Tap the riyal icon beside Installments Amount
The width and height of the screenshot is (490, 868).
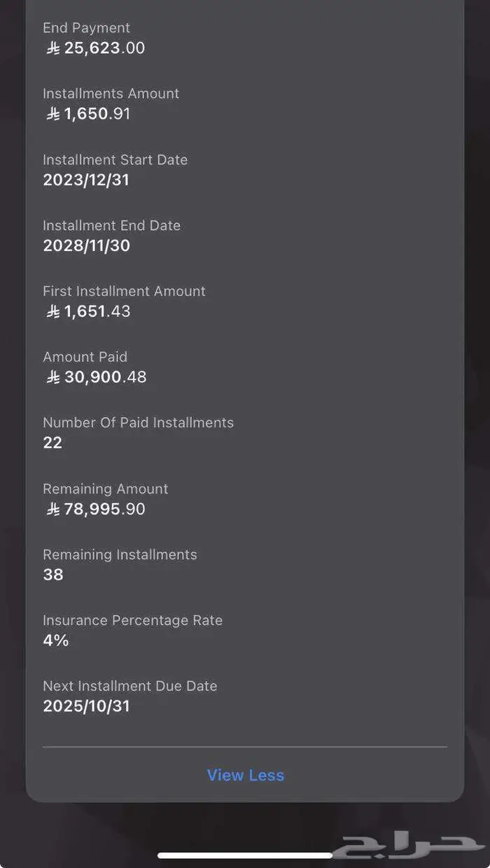[53, 114]
